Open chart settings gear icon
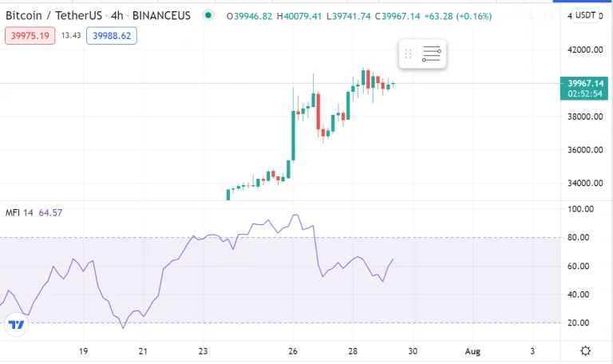The height and width of the screenshot is (364, 613). 585,350
